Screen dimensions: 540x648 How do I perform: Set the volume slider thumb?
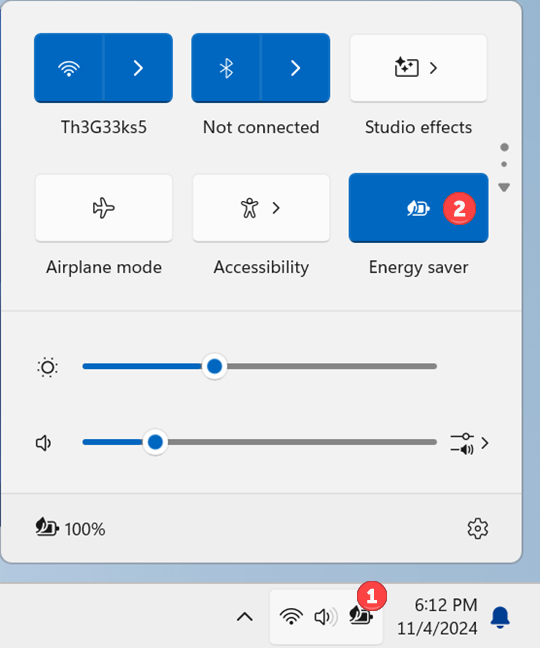[x=155, y=442]
